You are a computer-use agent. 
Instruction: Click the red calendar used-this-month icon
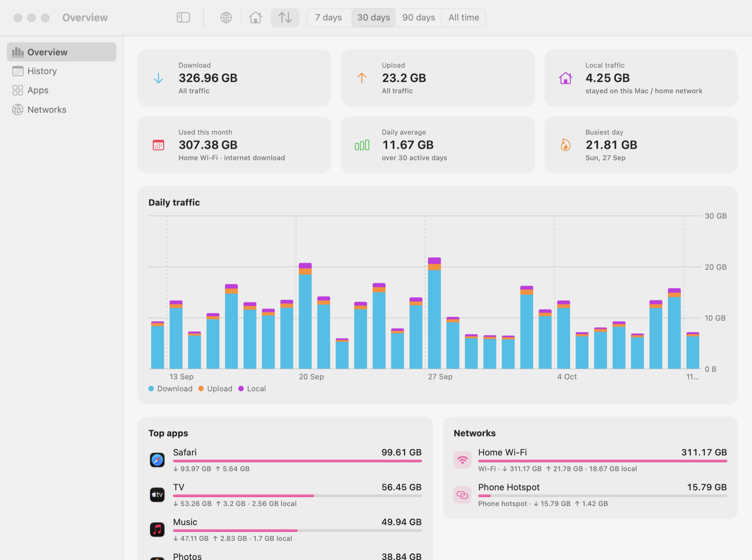pyautogui.click(x=158, y=145)
